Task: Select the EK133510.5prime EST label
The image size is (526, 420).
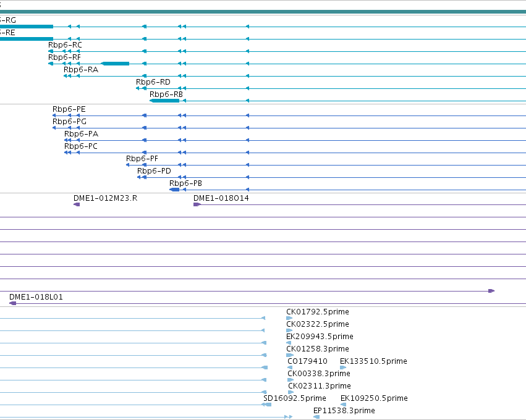Action: coord(373,361)
